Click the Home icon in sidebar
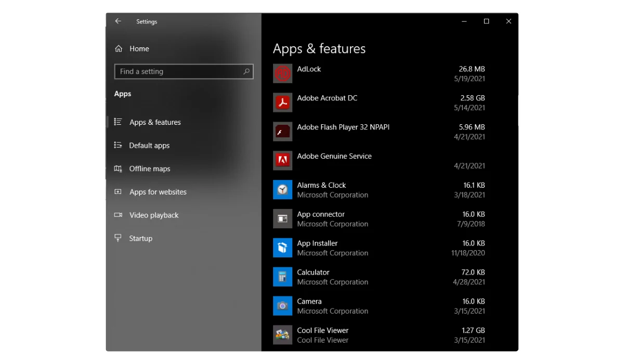The width and height of the screenshot is (624, 364). coord(119,49)
